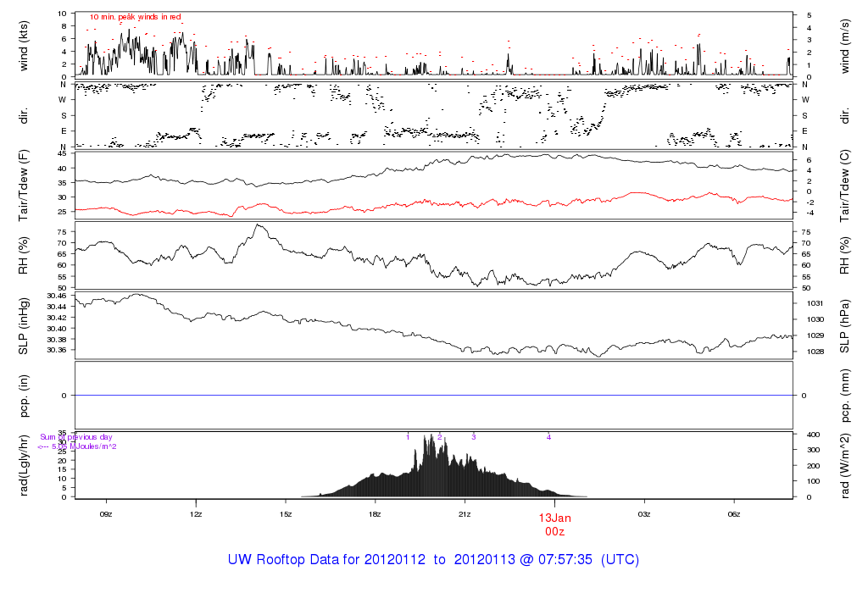Image resolution: width=868 pixels, height=593 pixels.
Task: Click the 'rad(Lgly/hr)' axis label
Action: 23,465
